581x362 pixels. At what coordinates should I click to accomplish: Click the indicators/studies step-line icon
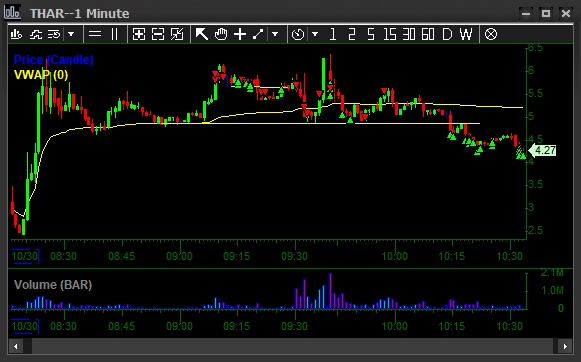(x=36, y=34)
